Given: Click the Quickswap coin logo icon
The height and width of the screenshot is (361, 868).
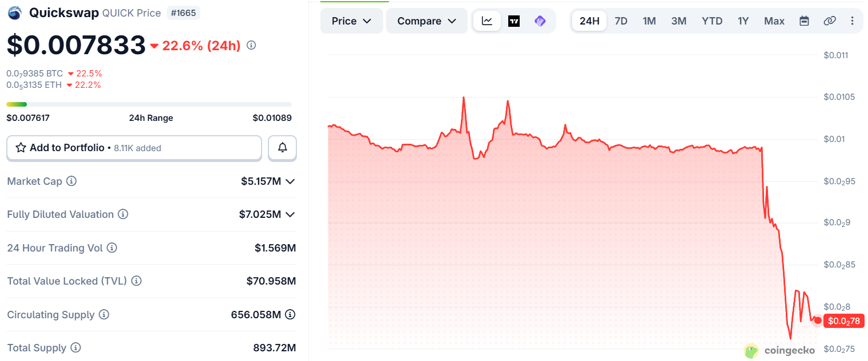Looking at the screenshot, I should (15, 13).
